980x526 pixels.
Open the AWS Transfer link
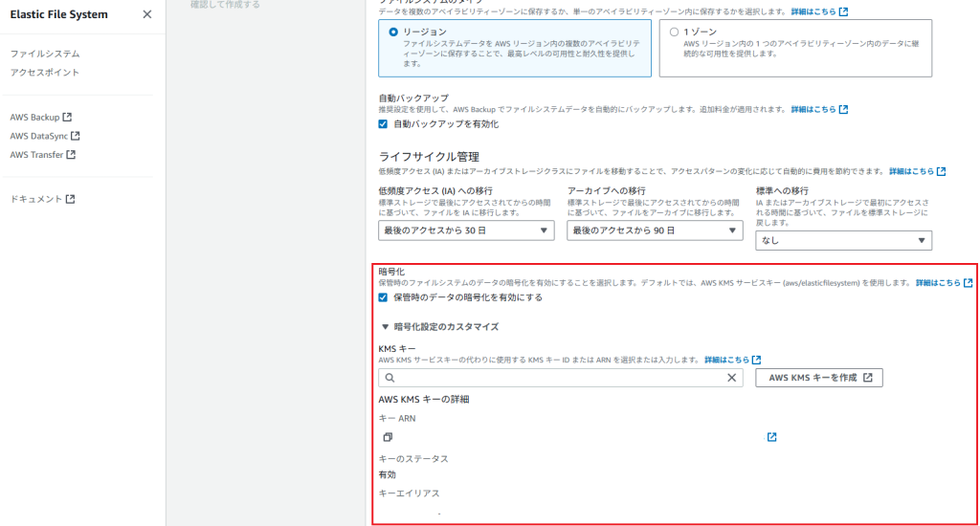[42, 154]
